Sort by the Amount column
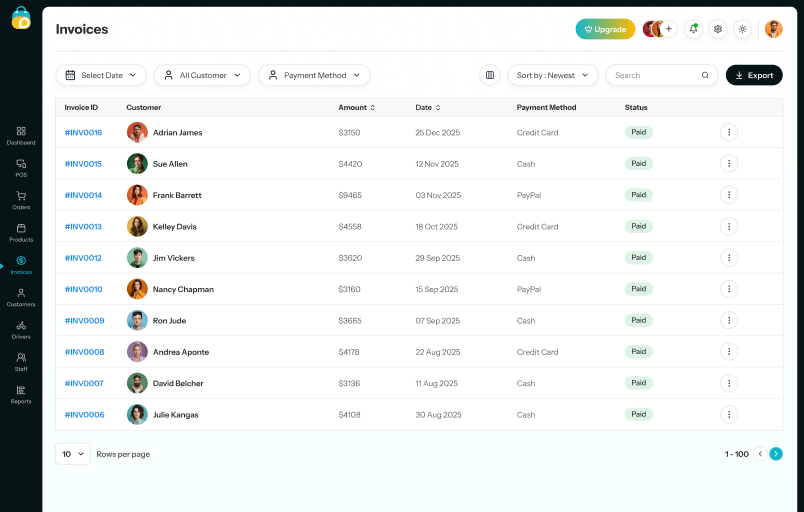The image size is (804, 512). click(357, 108)
